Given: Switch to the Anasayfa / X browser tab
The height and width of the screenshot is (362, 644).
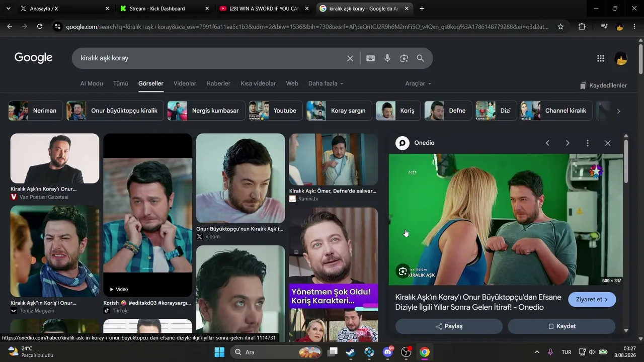Looking at the screenshot, I should (x=64, y=9).
